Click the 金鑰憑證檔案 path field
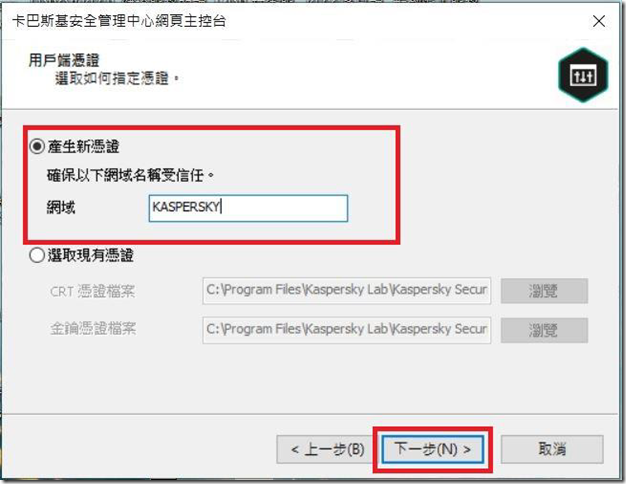 [347, 330]
